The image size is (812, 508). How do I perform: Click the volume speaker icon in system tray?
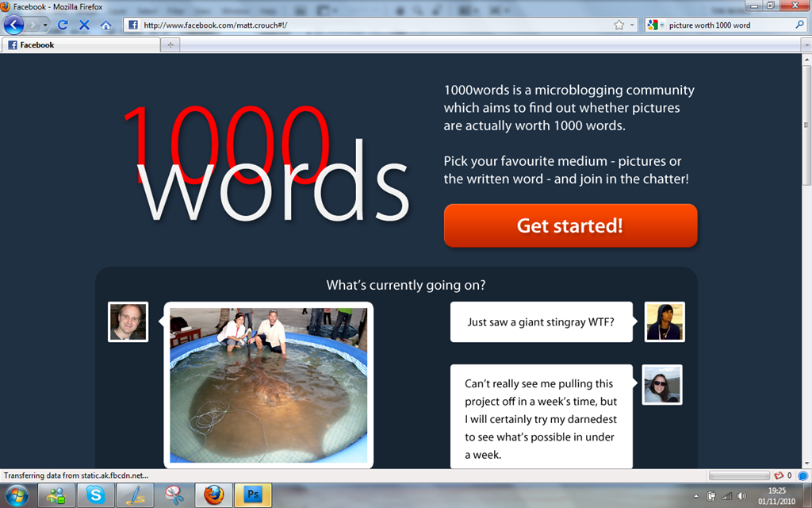[x=741, y=496]
